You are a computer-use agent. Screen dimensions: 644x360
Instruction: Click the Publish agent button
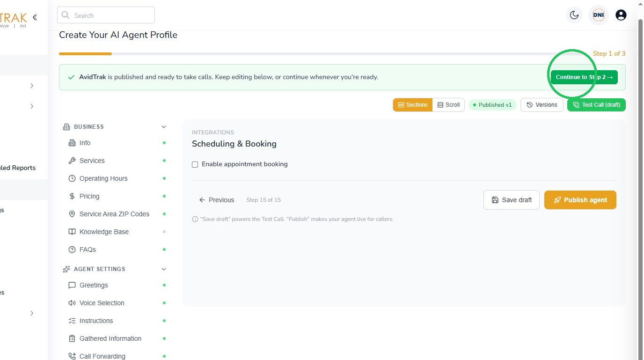(580, 200)
